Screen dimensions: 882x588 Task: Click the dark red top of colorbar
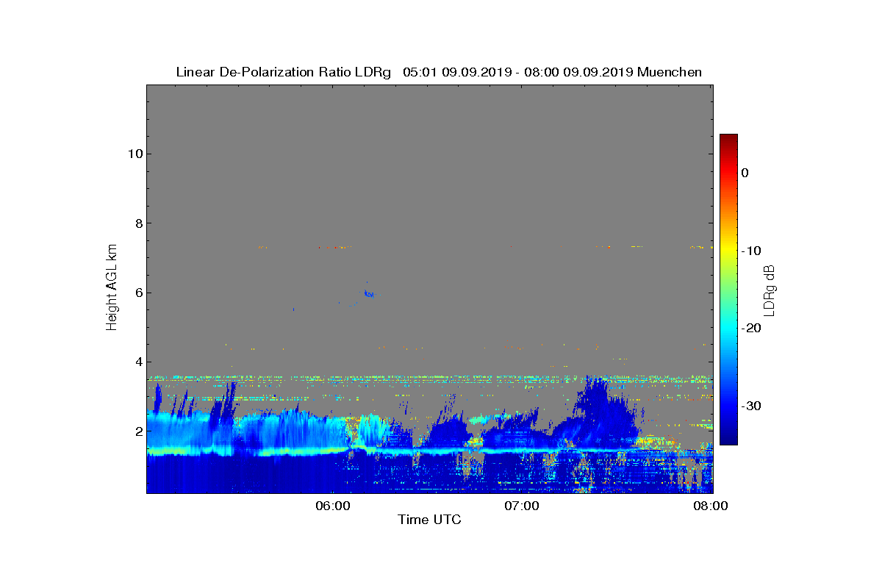pos(728,138)
